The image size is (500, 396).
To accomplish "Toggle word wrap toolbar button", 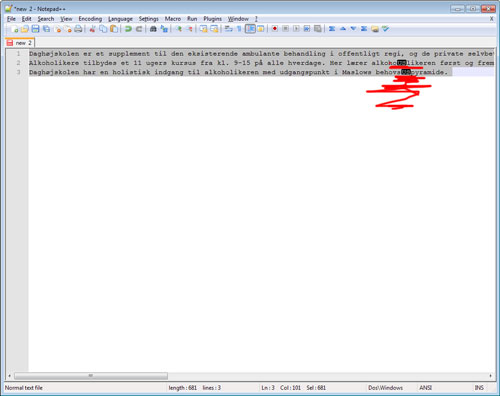I will tap(229, 29).
